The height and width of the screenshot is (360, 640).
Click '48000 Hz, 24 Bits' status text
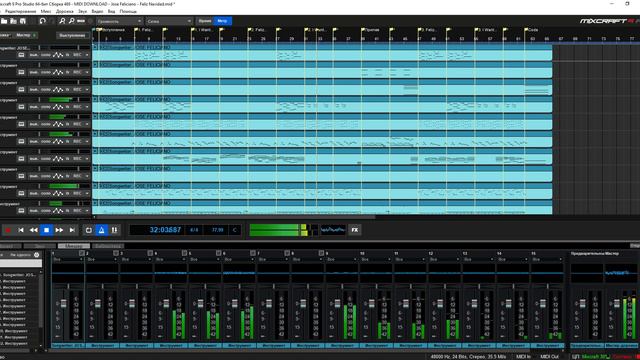tap(448, 357)
